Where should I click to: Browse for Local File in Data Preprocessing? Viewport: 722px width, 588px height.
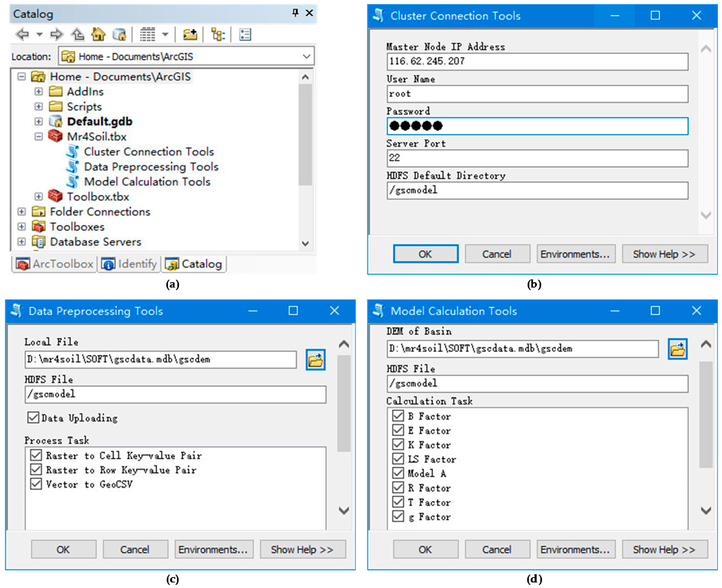click(x=315, y=360)
